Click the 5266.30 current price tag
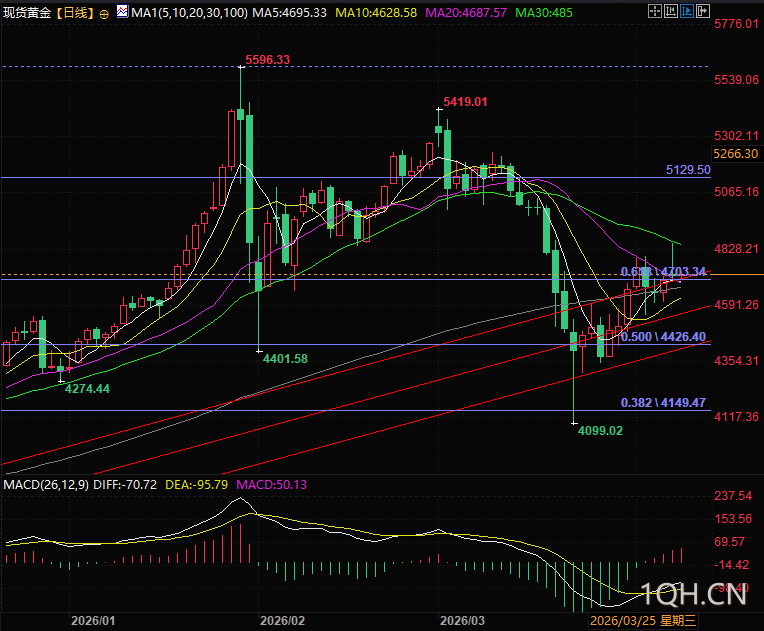 (x=736, y=154)
